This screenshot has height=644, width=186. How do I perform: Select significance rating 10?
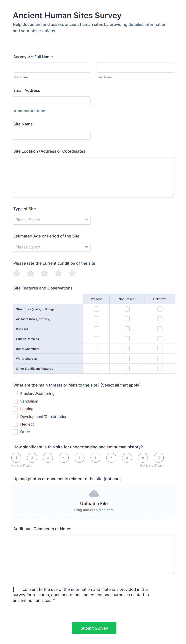point(158,458)
